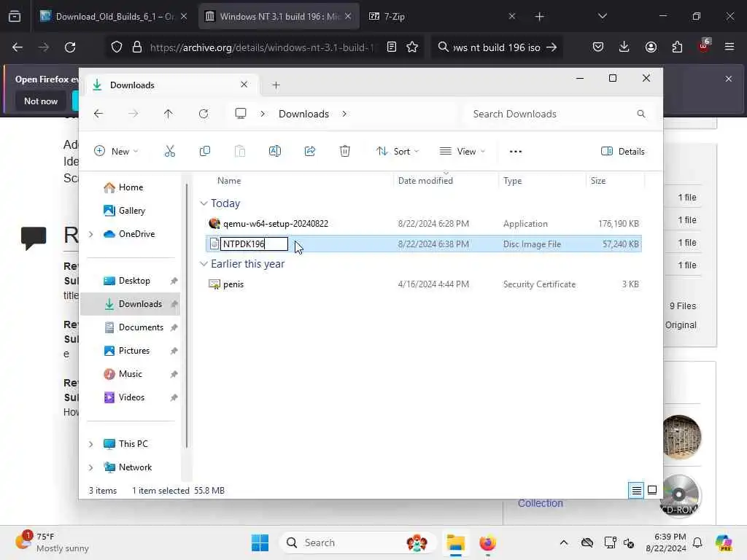The image size is (747, 560).
Task: Collapse the Earlier this year group
Action: coord(204,264)
